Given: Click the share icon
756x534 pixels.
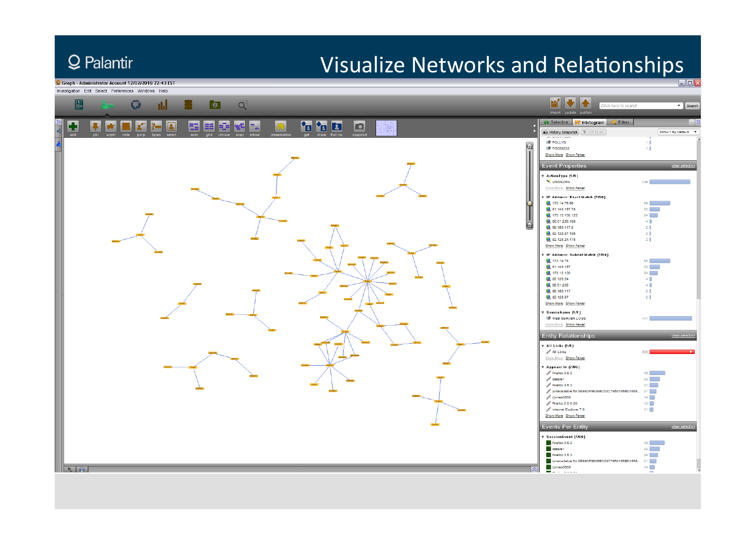Looking at the screenshot, I should click(321, 126).
